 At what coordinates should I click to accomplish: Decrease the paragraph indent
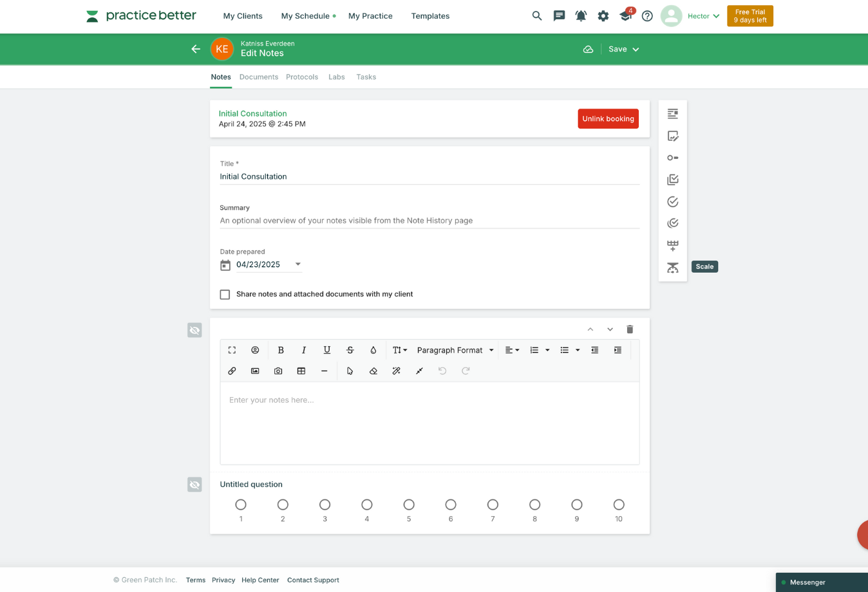click(x=595, y=350)
